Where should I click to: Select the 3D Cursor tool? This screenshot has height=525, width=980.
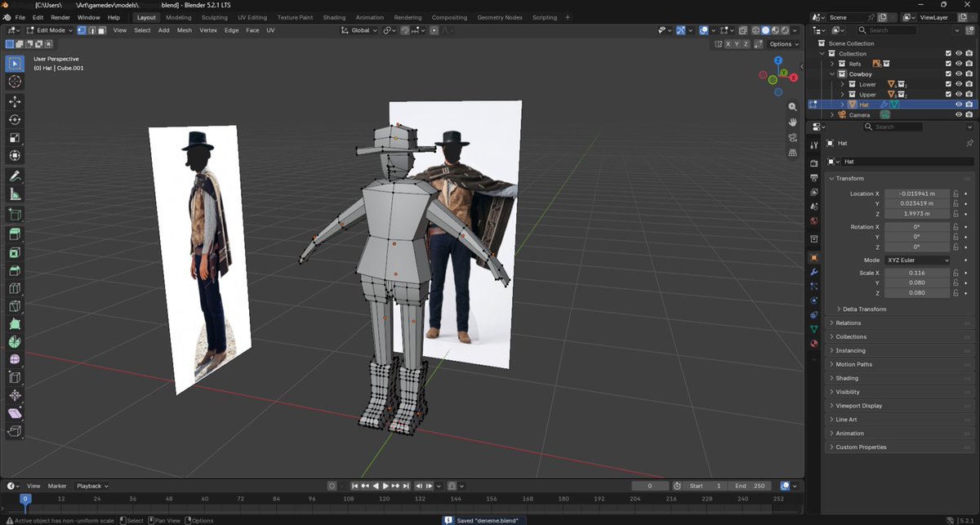[15, 82]
